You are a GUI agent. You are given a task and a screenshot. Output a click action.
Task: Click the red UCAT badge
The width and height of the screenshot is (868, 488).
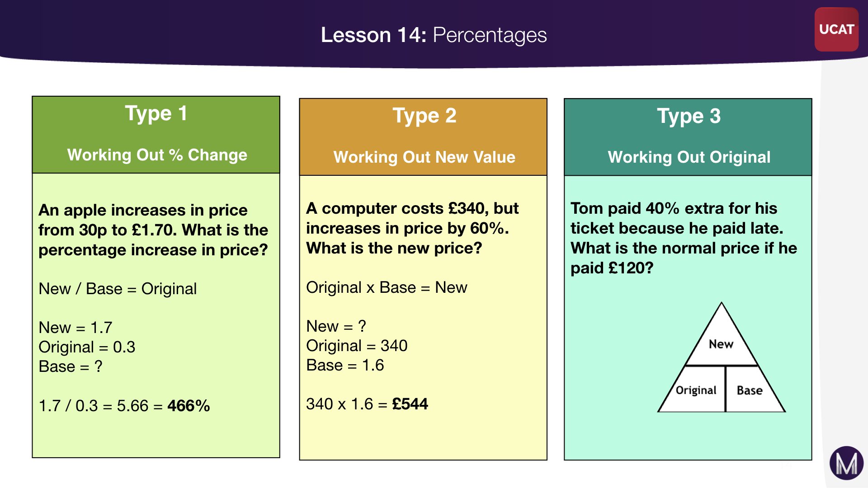pyautogui.click(x=836, y=29)
